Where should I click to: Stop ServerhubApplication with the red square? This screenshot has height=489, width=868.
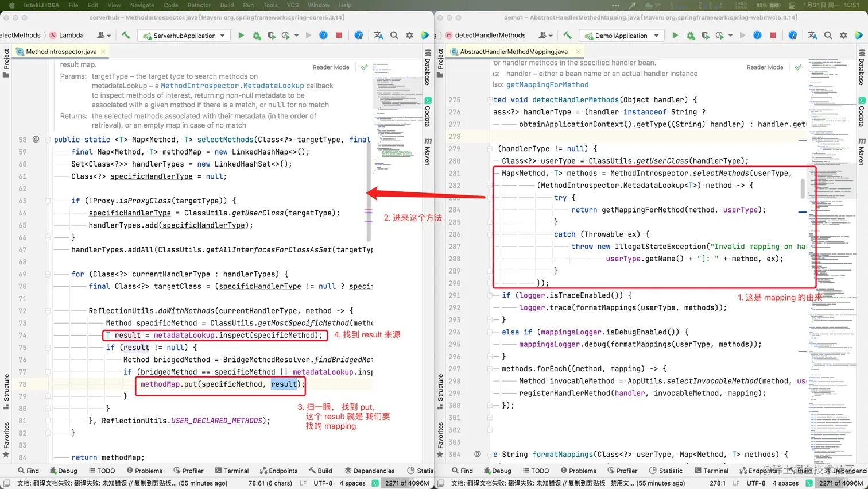pyautogui.click(x=339, y=36)
